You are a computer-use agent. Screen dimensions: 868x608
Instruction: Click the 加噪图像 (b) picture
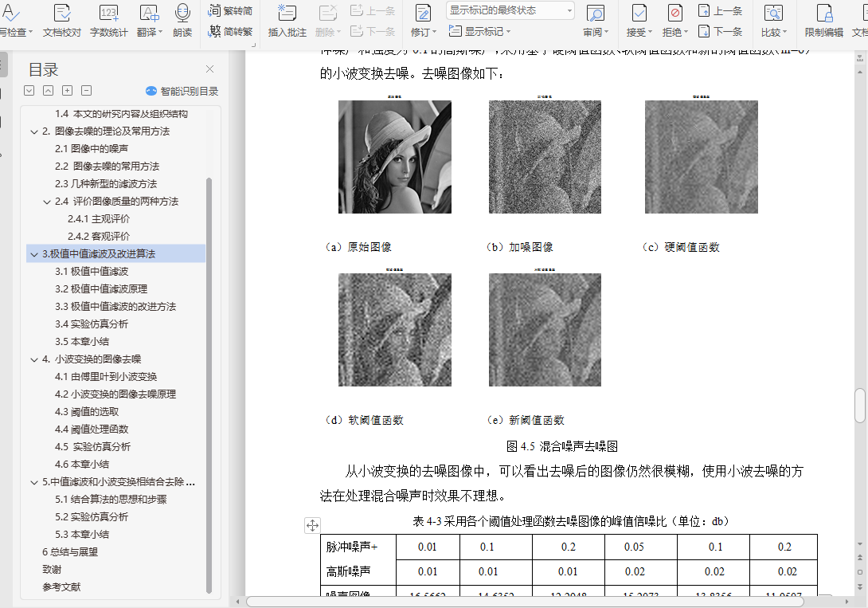tap(545, 157)
